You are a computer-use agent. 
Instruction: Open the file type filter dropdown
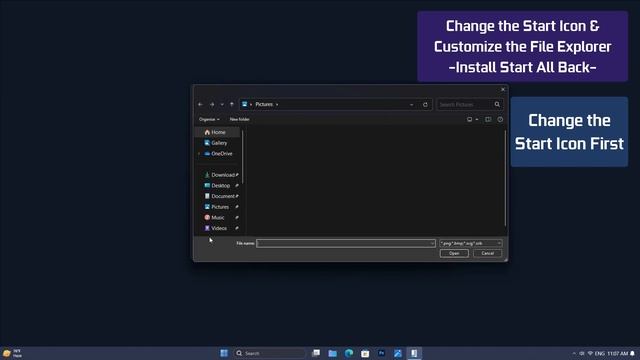[471, 243]
